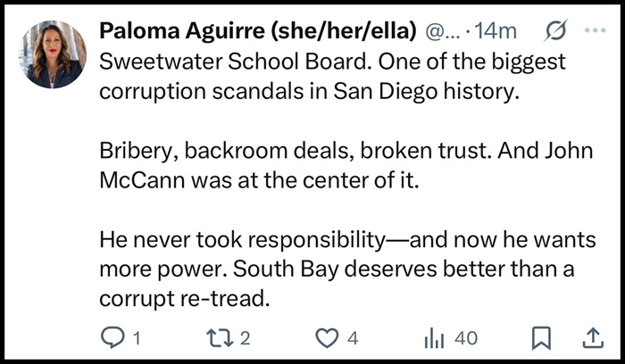625x364 pixels.
Task: Click the Grok slashed-circle icon
Action: click(x=554, y=30)
